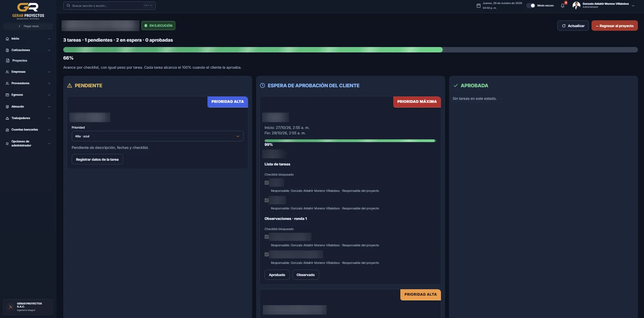Viewport: 644px width, 318px height.
Task: Click the GR Gerar Proyectos logo
Action: [x=28, y=11]
